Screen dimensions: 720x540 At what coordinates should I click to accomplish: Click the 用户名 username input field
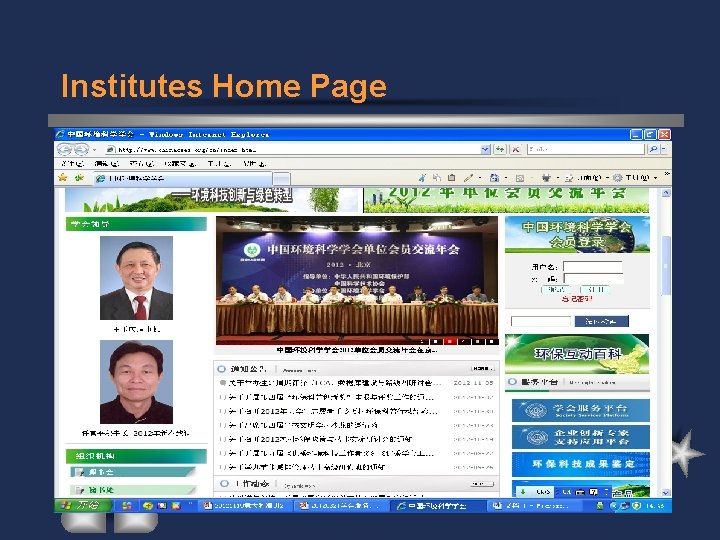coord(592,267)
